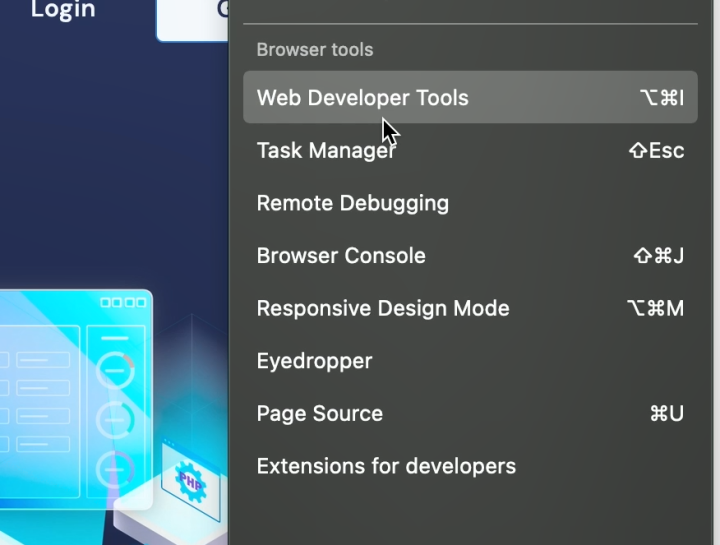Screen dimensions: 720x545
Task: Click the Esc shortcut hint beside Task Manager
Action: pos(655,151)
